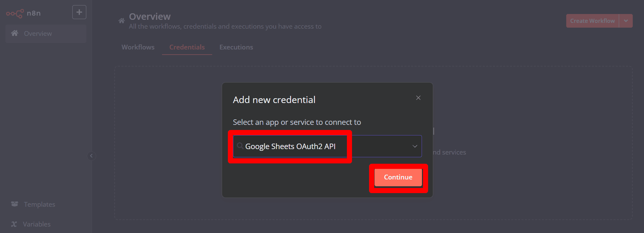This screenshot has width=644, height=233.
Task: Expand the credential type dropdown chevron
Action: (x=415, y=146)
